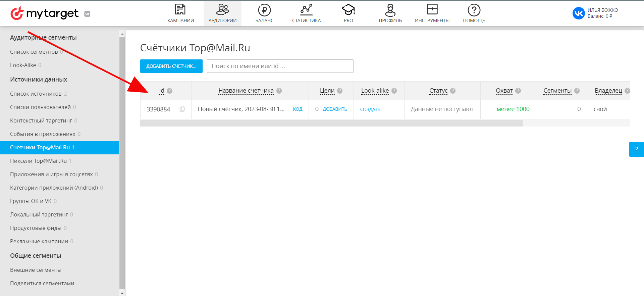Open События в приложениях in sidebar
This screenshot has height=296, width=644.
[x=43, y=134]
